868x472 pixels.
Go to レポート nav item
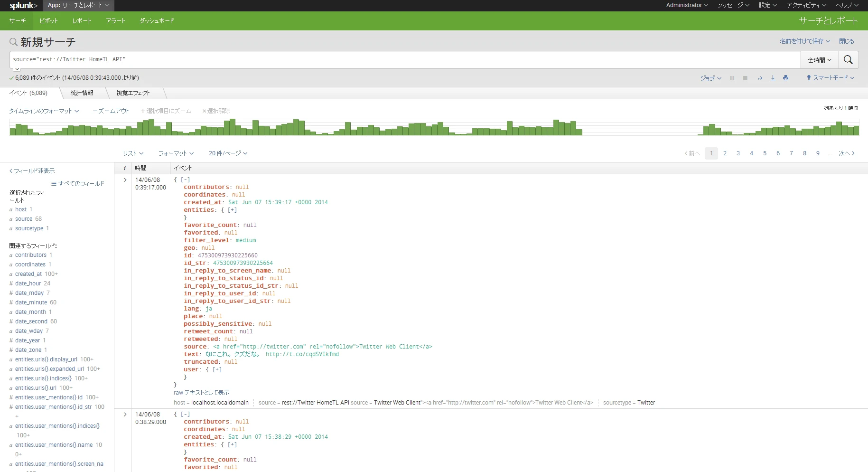tap(82, 21)
